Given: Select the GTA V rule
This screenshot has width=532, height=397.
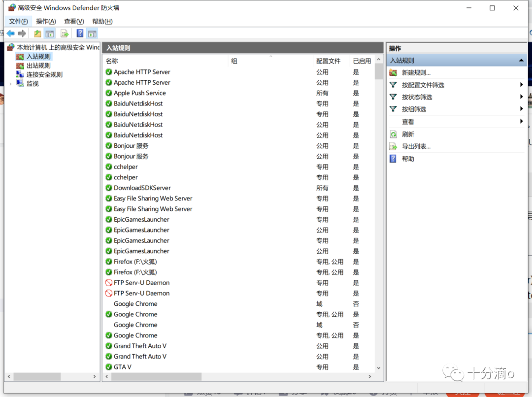Looking at the screenshot, I should coord(239,367).
